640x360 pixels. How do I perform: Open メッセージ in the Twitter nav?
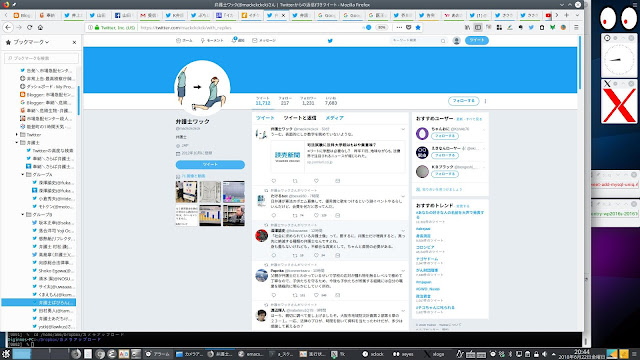click(x=264, y=40)
